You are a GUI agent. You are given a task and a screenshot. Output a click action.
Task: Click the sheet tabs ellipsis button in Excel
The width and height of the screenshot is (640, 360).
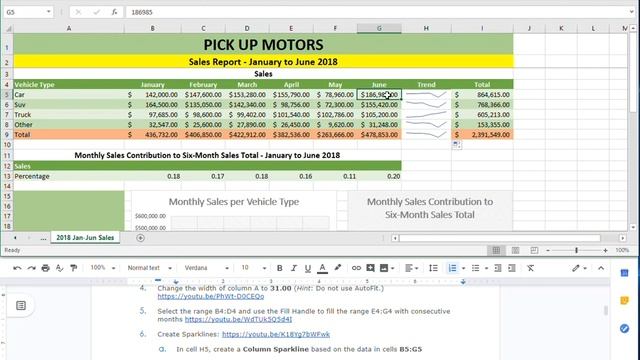click(43, 238)
